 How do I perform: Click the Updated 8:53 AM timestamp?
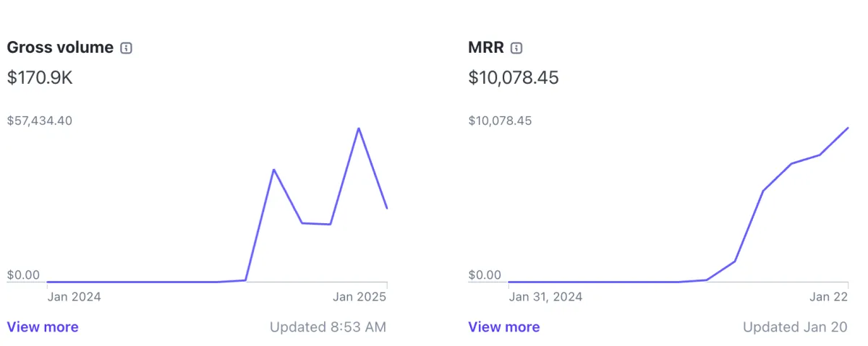click(328, 327)
